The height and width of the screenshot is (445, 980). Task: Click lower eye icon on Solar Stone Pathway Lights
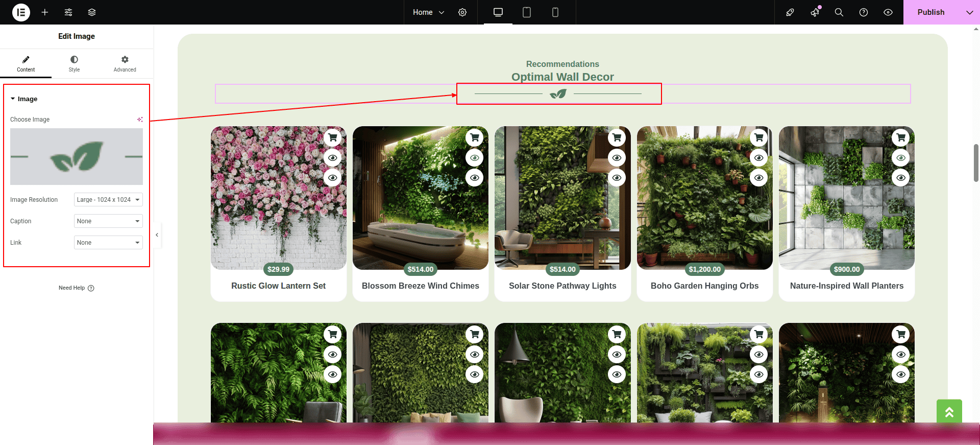[x=617, y=177]
